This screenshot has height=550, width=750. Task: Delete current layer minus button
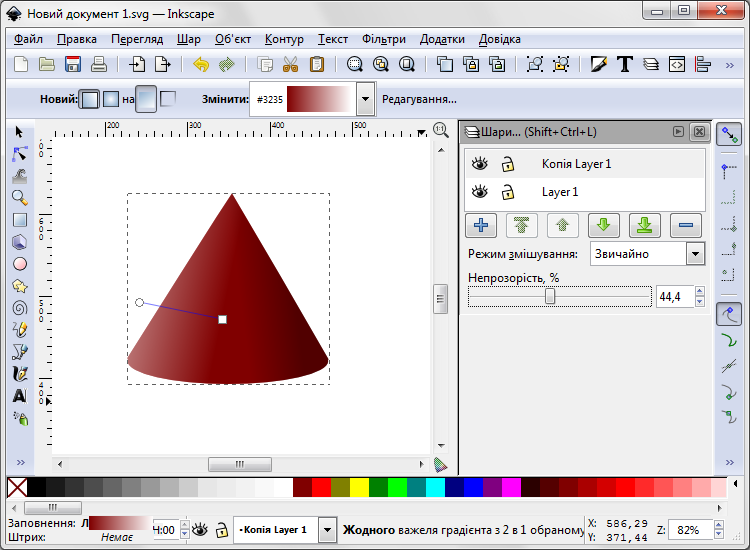pos(686,225)
